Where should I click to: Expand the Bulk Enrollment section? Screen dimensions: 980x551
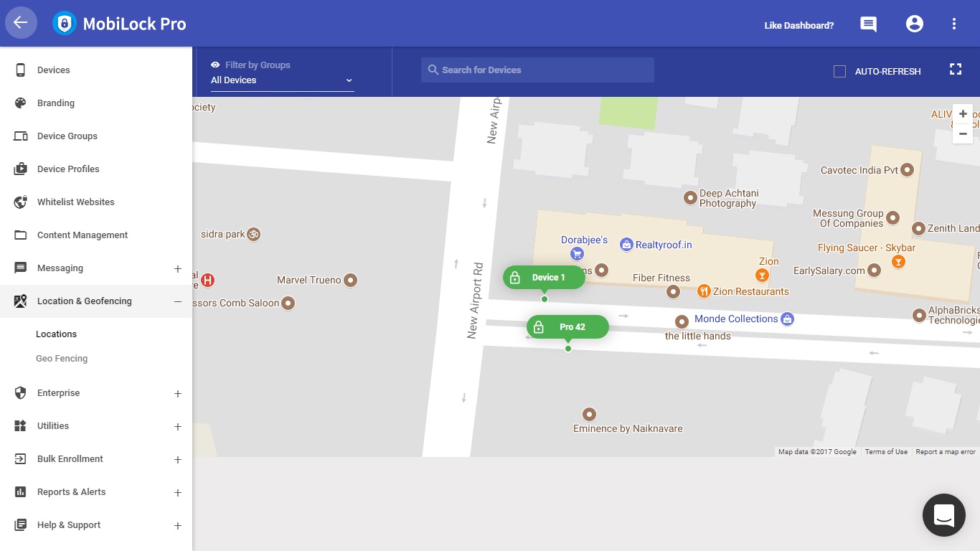[178, 459]
